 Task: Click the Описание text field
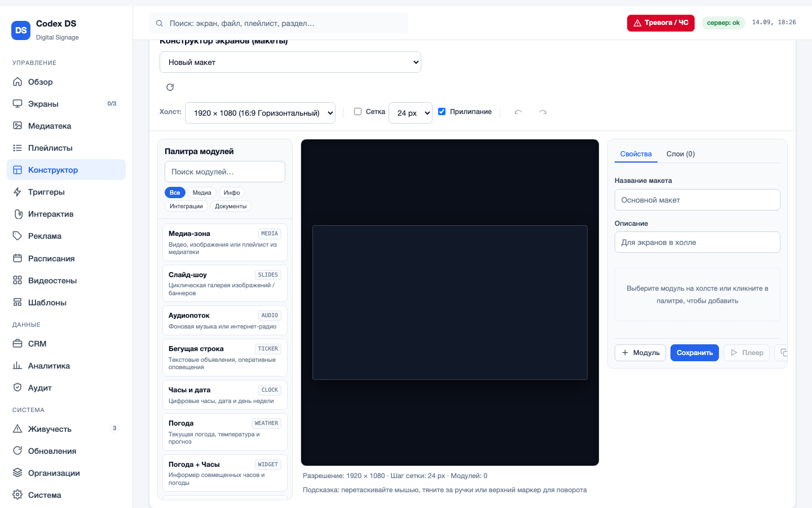pos(698,242)
